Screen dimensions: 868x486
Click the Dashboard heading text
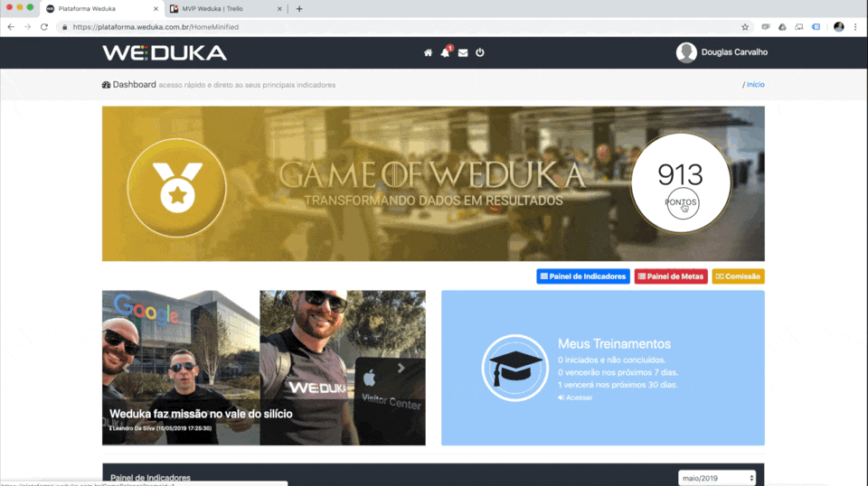[135, 85]
